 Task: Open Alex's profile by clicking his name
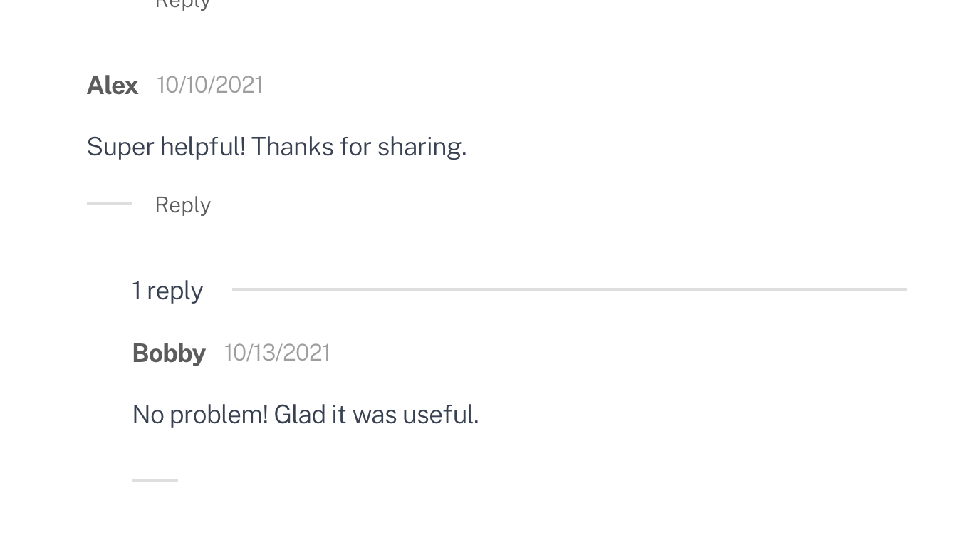112,84
